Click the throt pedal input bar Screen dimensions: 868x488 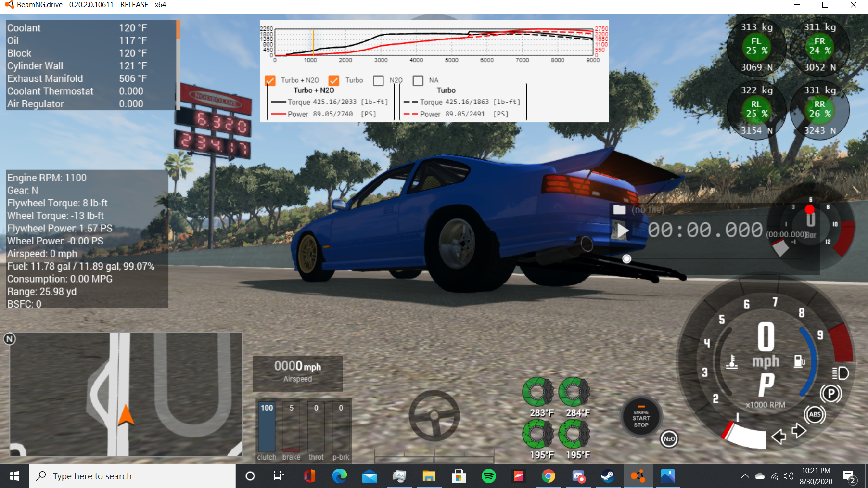tap(316, 428)
